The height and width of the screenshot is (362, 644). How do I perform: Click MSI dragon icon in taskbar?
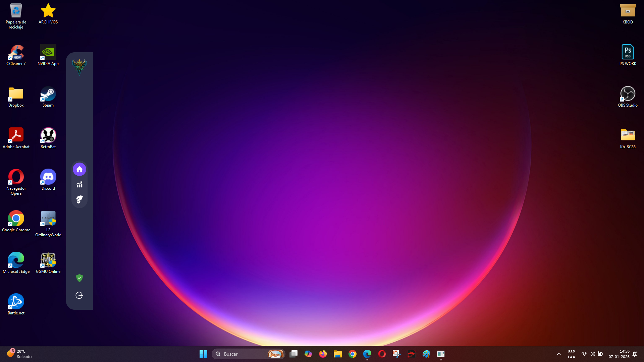point(412,354)
